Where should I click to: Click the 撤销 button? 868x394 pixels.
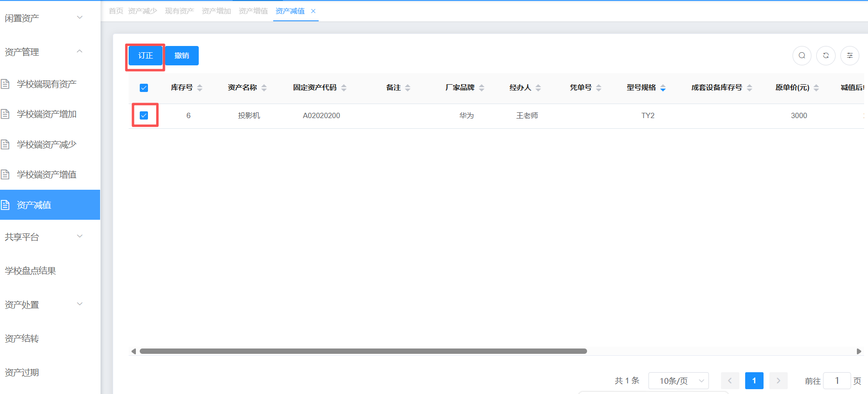[182, 56]
